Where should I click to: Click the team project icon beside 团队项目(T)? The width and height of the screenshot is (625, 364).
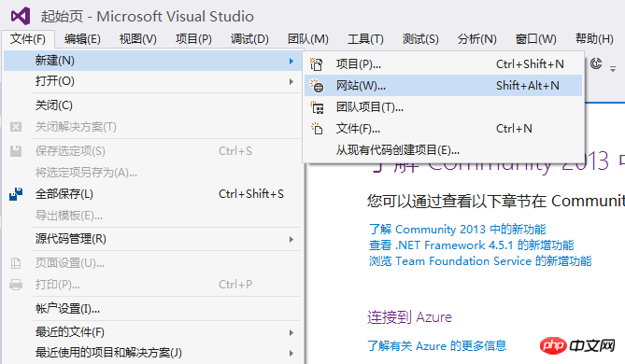(x=317, y=107)
